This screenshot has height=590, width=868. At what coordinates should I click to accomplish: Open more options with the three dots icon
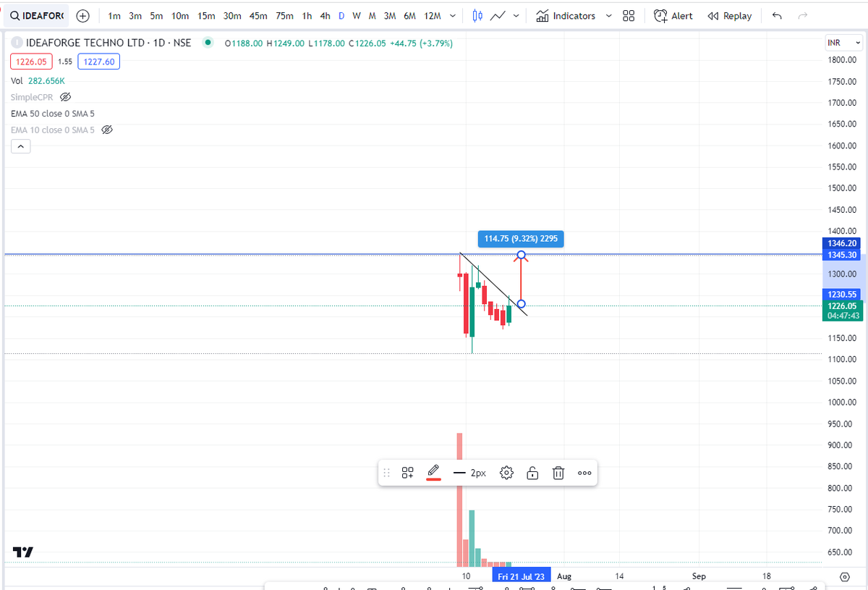tap(584, 473)
